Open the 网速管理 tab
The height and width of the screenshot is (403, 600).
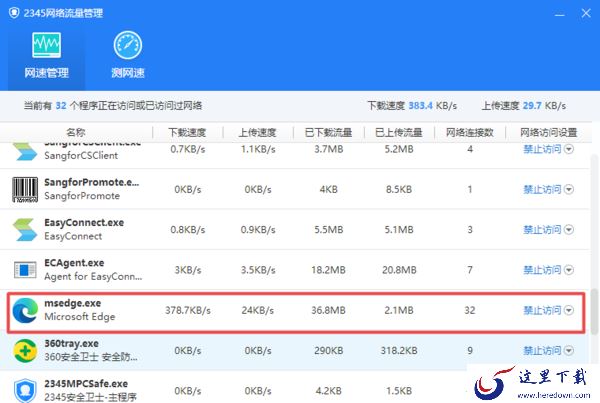coord(46,56)
